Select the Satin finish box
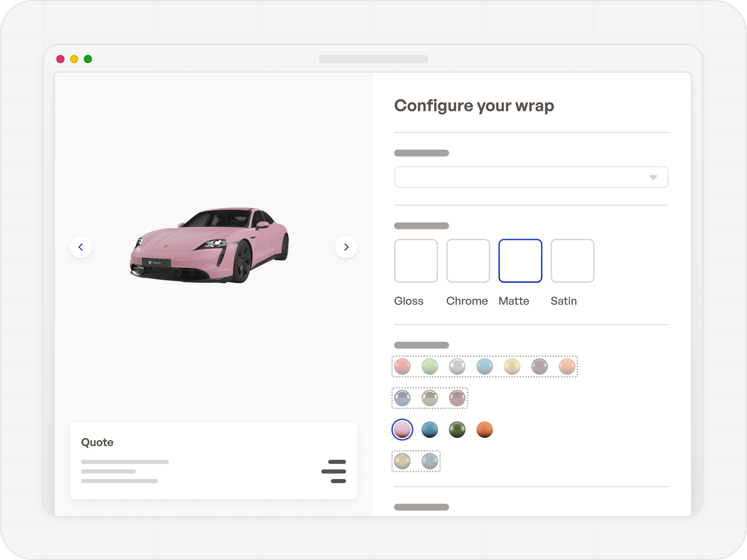The image size is (747, 560). (572, 261)
